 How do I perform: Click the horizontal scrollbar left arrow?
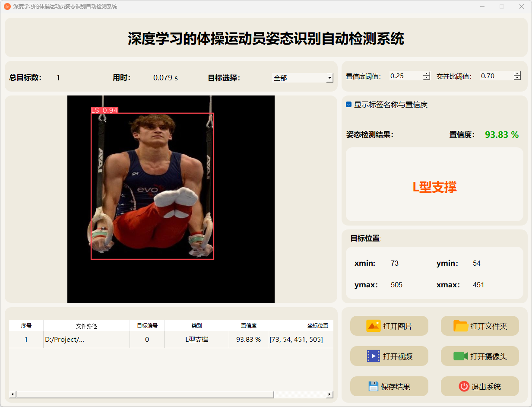13,394
